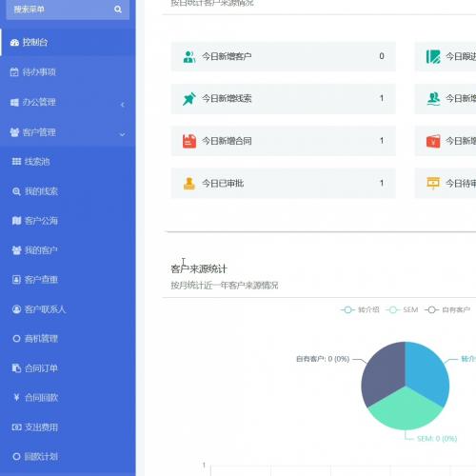476x476 pixels.
Task: Click the 回款计划 circle icon
Action: [16, 457]
